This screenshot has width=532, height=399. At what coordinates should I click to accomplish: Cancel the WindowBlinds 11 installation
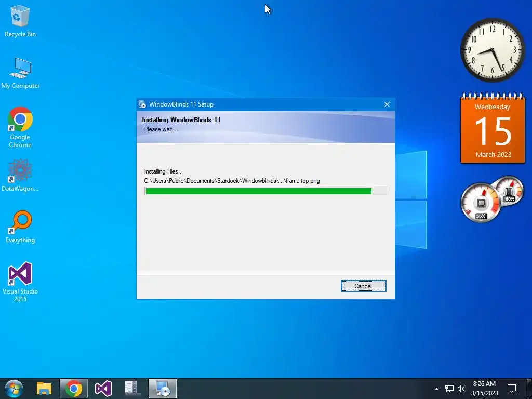(x=363, y=286)
